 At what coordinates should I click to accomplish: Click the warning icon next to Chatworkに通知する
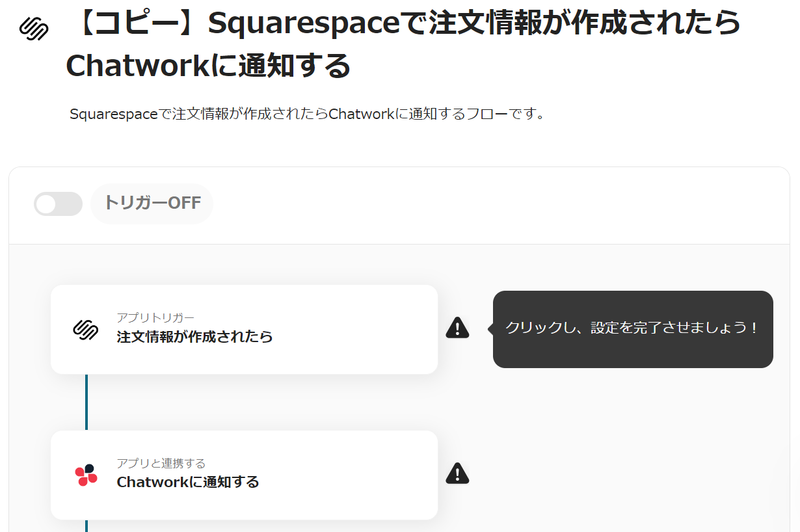457,473
